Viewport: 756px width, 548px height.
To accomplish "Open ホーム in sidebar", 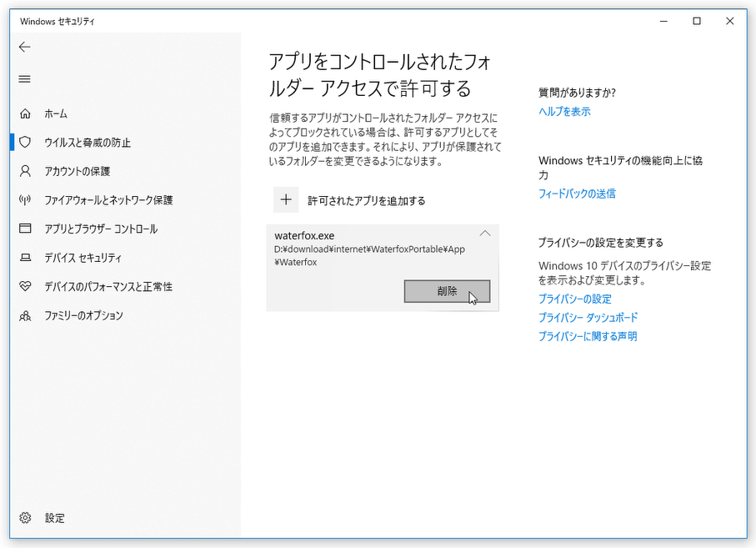I will click(56, 113).
